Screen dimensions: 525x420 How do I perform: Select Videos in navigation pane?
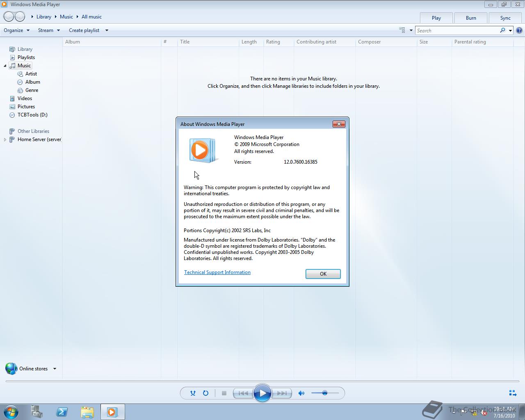pos(25,98)
